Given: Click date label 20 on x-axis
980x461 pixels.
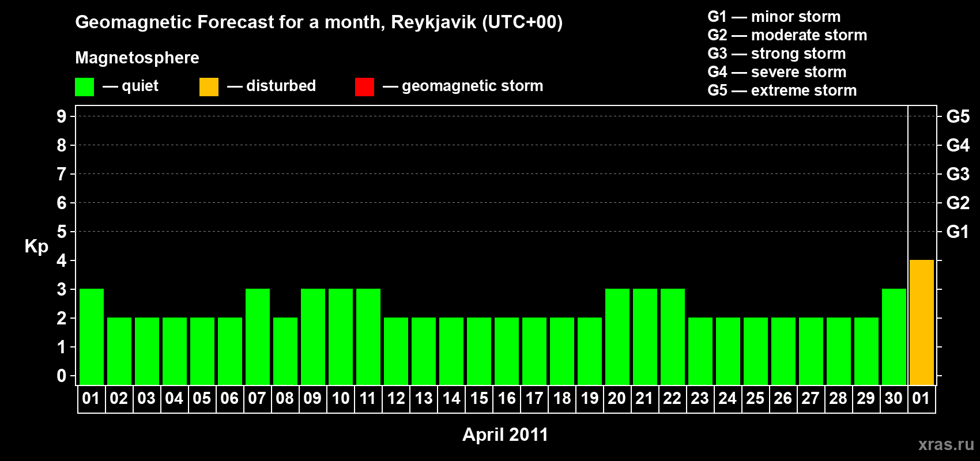Looking at the screenshot, I should [617, 399].
